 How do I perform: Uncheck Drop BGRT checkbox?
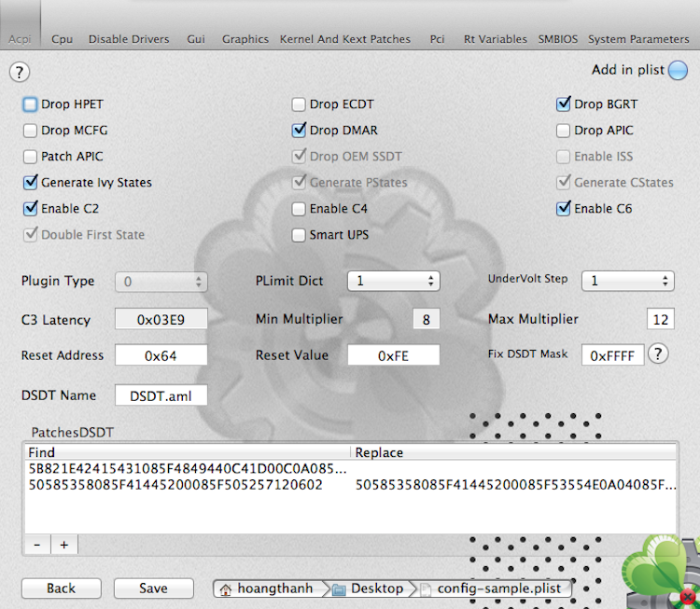(x=564, y=104)
